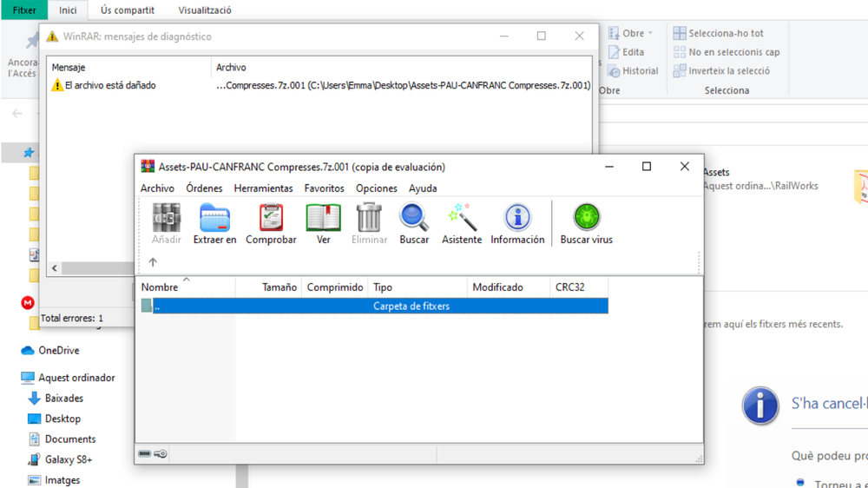868x488 pixels.
Task: Click the drive icon in WinRAR status bar
Action: (144, 453)
